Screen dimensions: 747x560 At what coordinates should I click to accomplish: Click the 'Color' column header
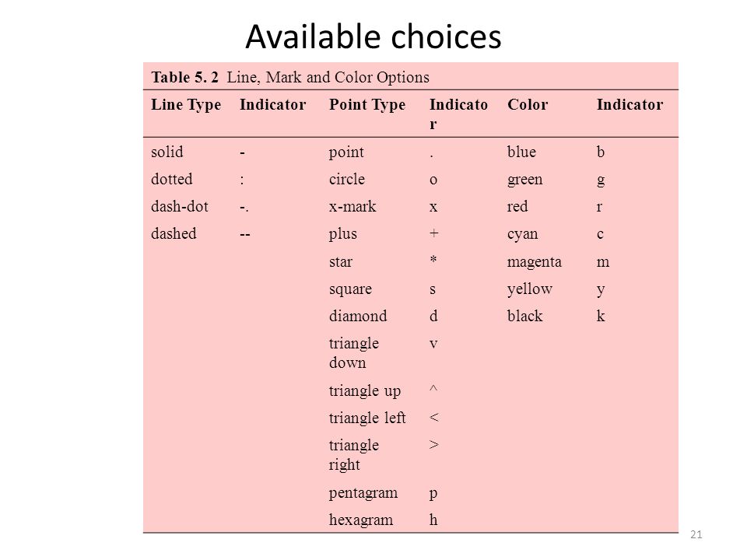point(528,104)
